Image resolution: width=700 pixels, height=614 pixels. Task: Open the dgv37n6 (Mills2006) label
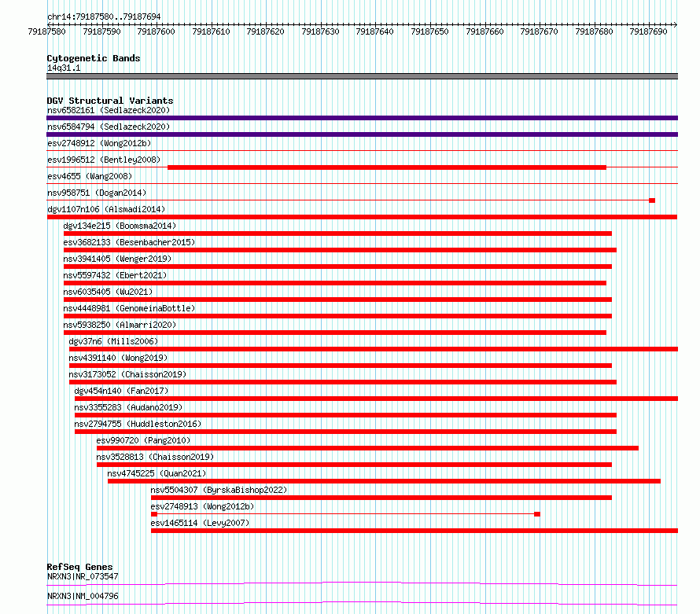click(x=113, y=341)
